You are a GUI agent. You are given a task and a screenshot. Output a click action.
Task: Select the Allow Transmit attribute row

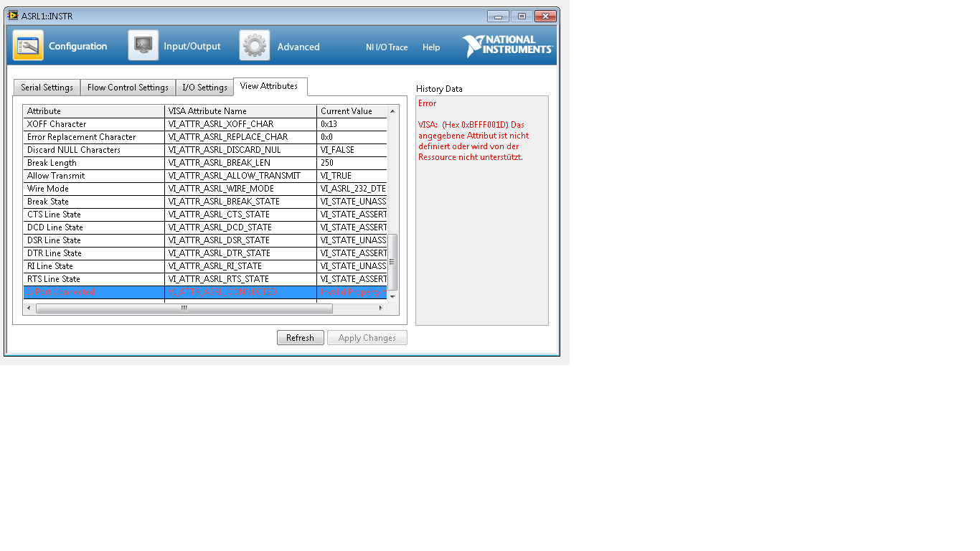pos(205,176)
